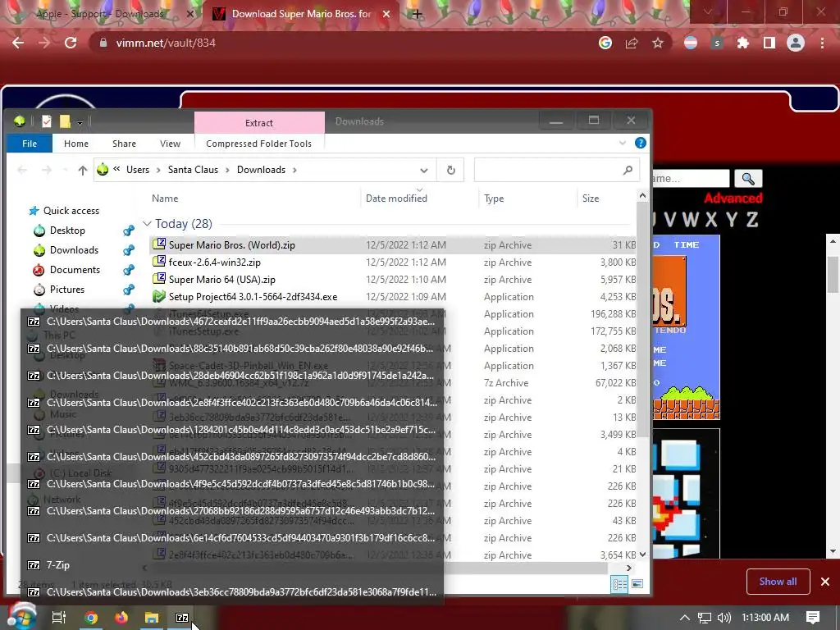Select Super Mario Bros. (World).zip
Image resolution: width=840 pixels, height=630 pixels.
(393, 245)
